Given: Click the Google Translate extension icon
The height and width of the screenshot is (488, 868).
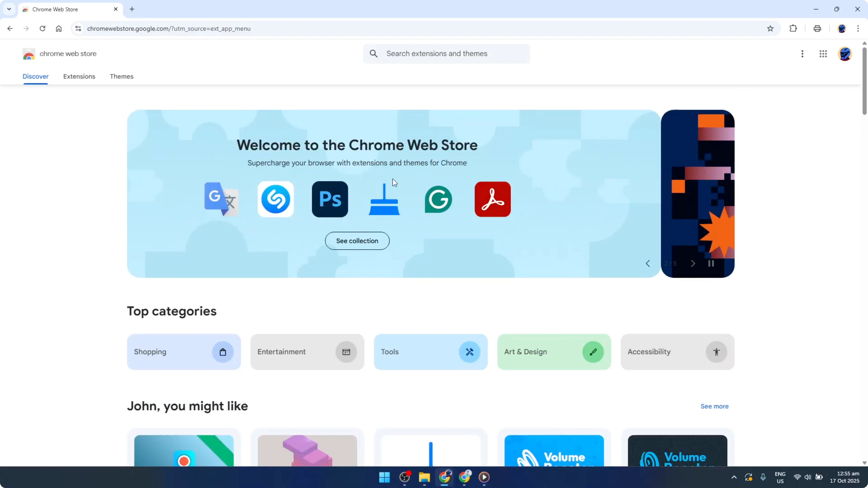Looking at the screenshot, I should point(221,199).
